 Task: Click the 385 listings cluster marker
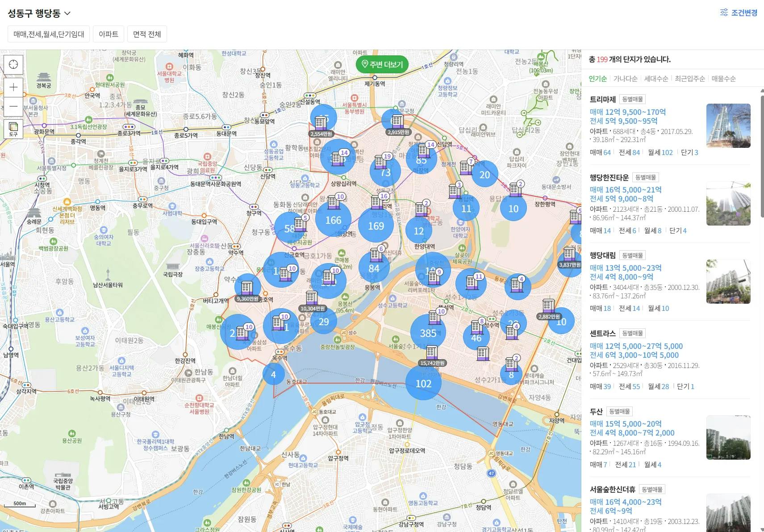click(428, 332)
